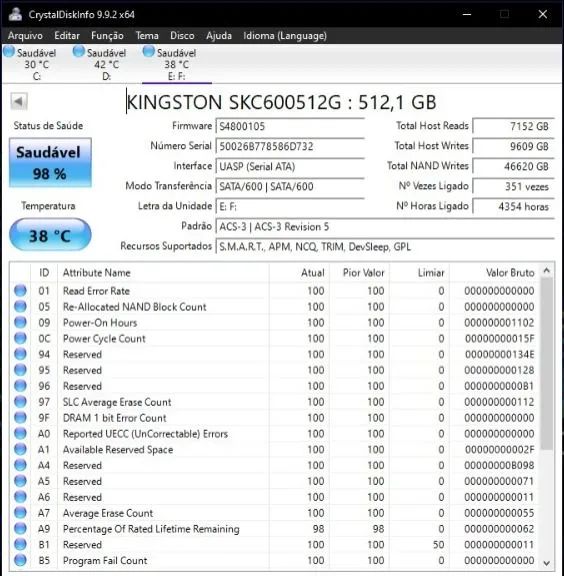Click the serial number field 50026B778586D732
Viewport: 564px width, 576px height.
(290, 147)
